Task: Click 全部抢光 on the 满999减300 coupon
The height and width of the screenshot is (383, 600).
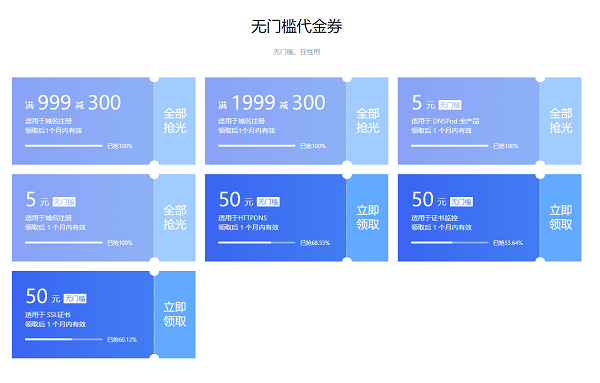Action: click(175, 121)
